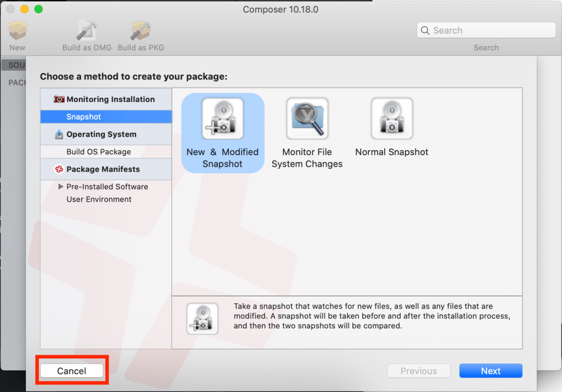
Task: Click the snapshot description text paragraph
Action: [372, 316]
